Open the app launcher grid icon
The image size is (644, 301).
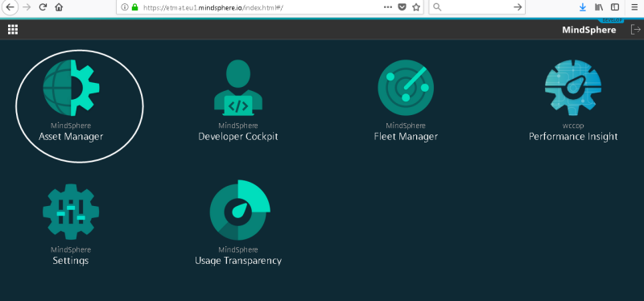click(13, 30)
